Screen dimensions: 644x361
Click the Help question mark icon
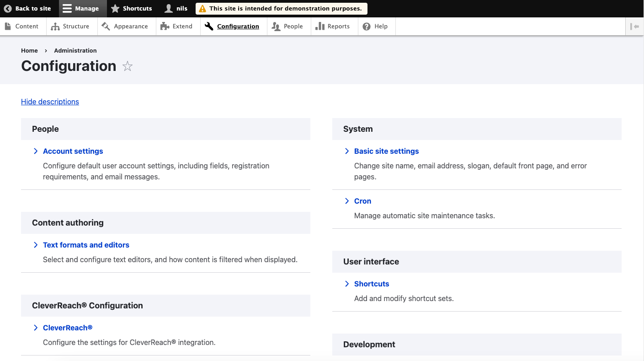point(367,27)
